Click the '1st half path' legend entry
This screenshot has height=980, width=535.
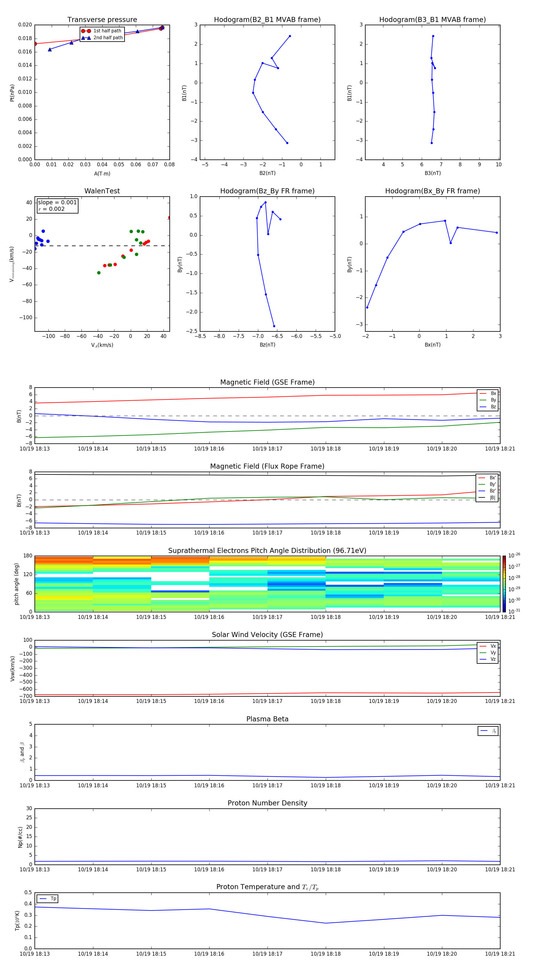102,31
